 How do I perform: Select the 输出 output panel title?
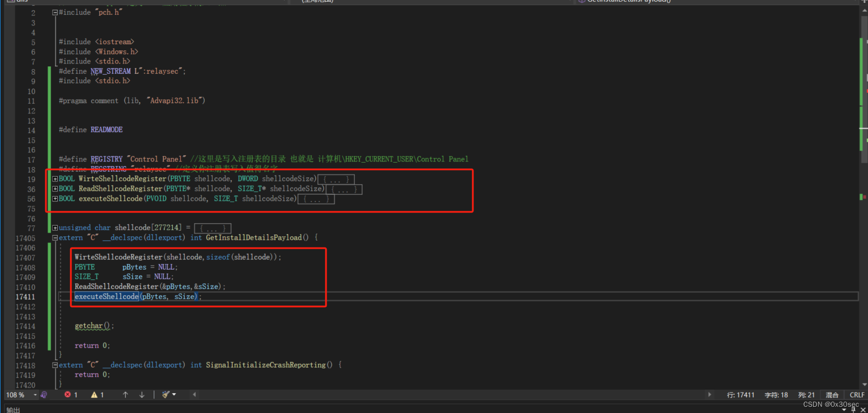(x=12, y=410)
